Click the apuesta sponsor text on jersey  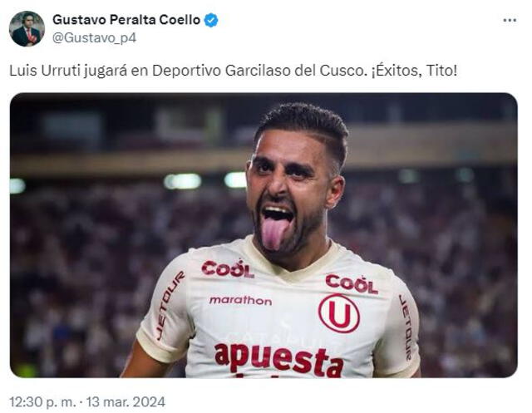tap(279, 360)
